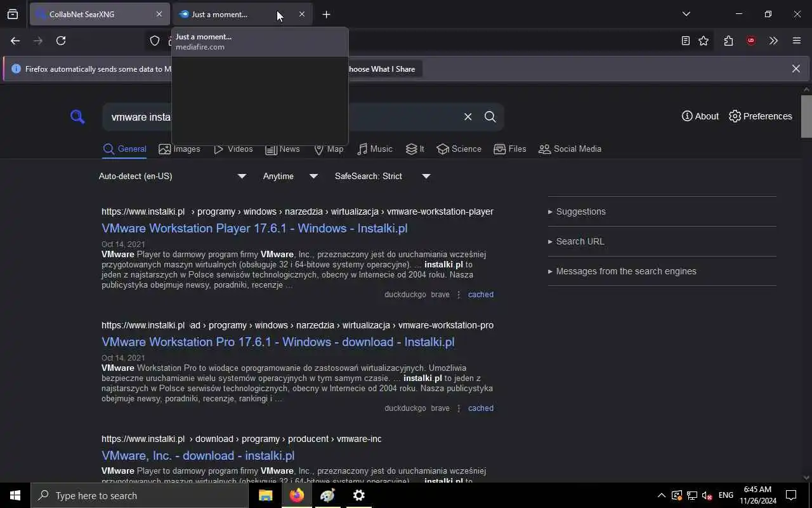Image resolution: width=812 pixels, height=508 pixels.
Task: Select the News category tab
Action: [283, 149]
